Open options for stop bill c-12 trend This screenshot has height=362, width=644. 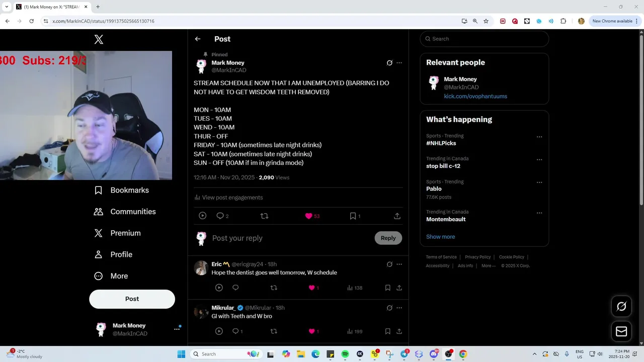pos(539,160)
